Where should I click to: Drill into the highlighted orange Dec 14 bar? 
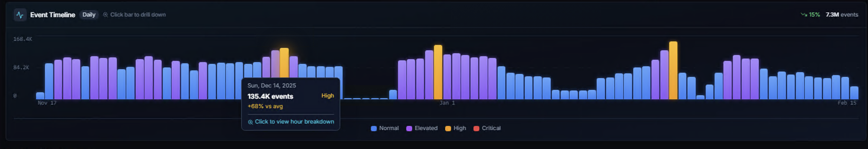pos(284,63)
